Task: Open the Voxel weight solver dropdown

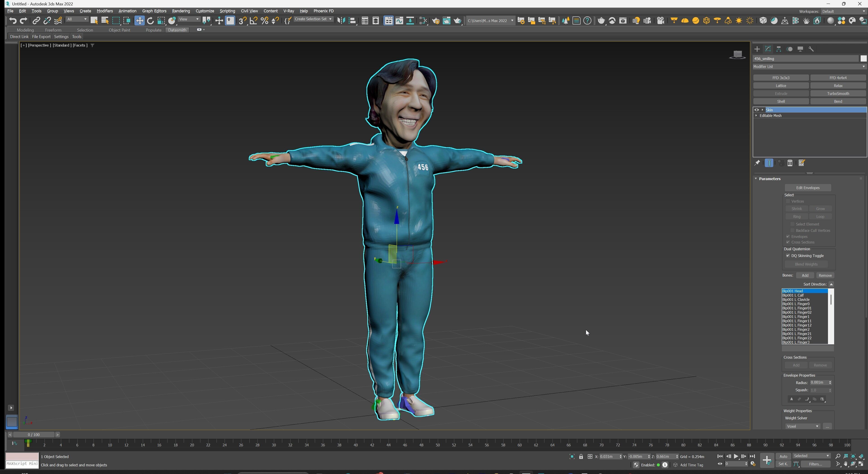Action: (x=802, y=427)
